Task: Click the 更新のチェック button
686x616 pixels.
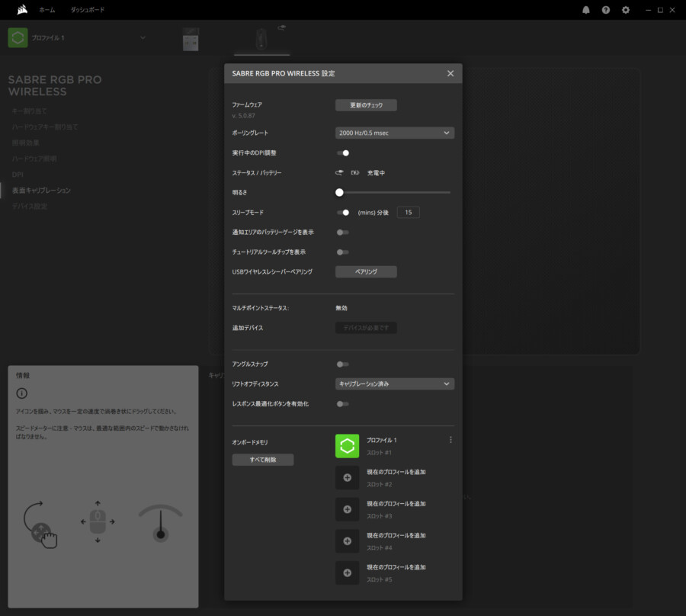Action: (x=366, y=105)
